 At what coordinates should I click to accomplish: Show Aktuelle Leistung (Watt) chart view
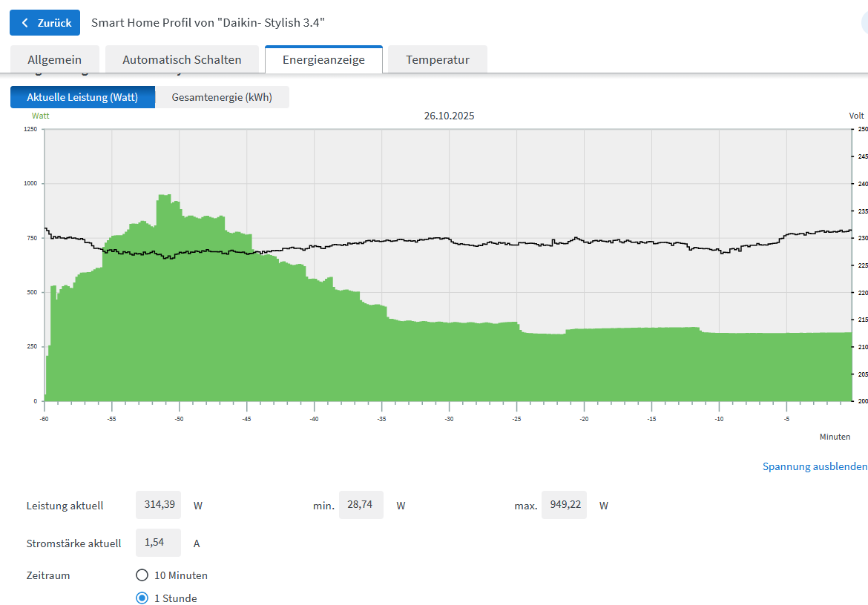coord(82,97)
